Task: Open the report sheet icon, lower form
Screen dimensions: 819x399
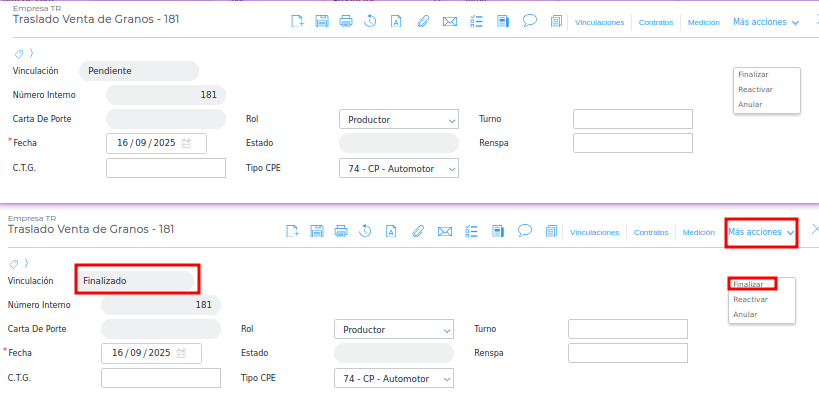Action: tap(498, 231)
